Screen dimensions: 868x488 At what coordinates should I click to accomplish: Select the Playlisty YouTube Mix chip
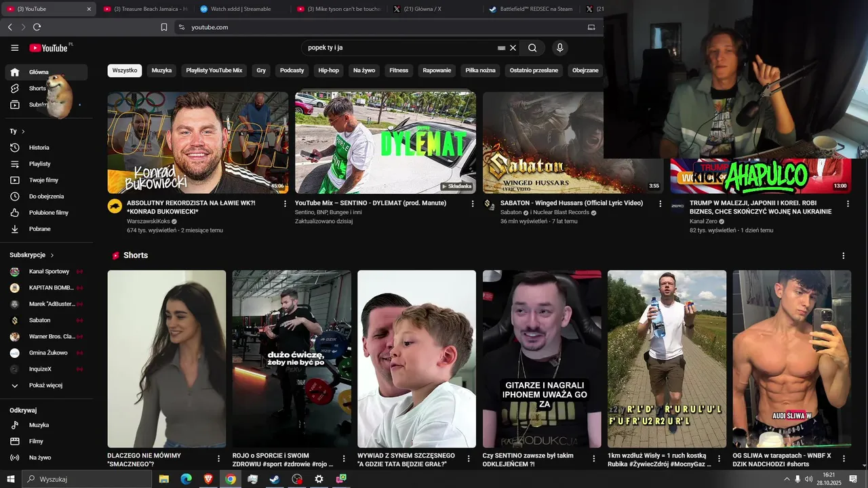point(214,70)
